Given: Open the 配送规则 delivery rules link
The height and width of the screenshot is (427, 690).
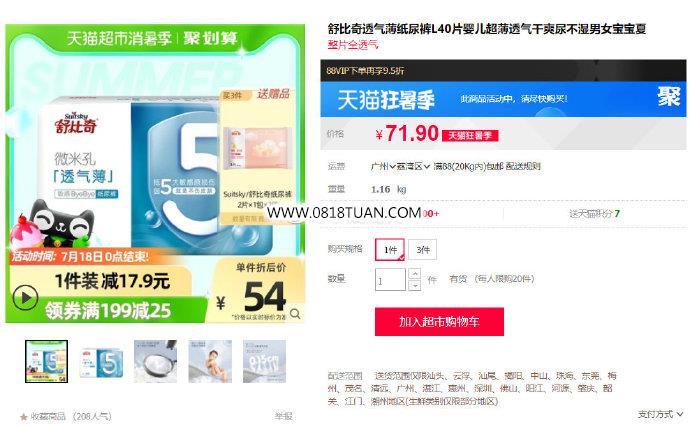Looking at the screenshot, I should [x=523, y=166].
